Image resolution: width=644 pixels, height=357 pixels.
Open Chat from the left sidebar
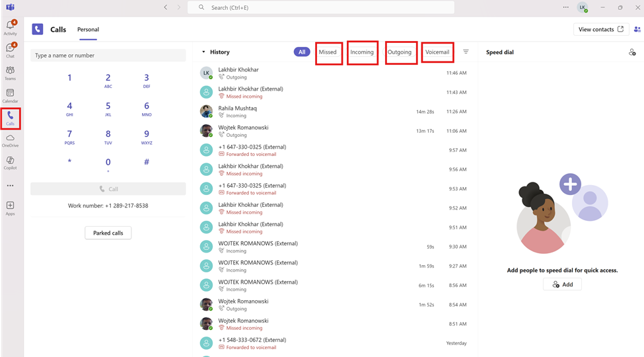tap(10, 50)
